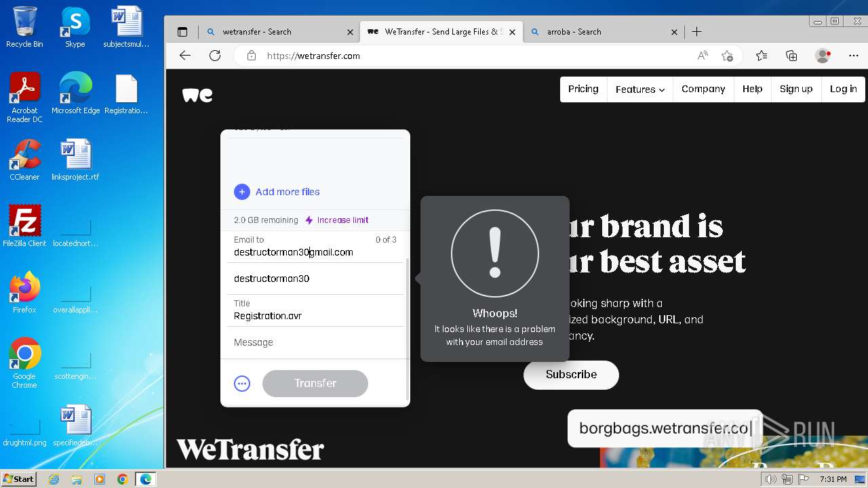868x488 pixels.
Task: Click the borgbags.wetransfer.co input box
Action: (x=665, y=428)
